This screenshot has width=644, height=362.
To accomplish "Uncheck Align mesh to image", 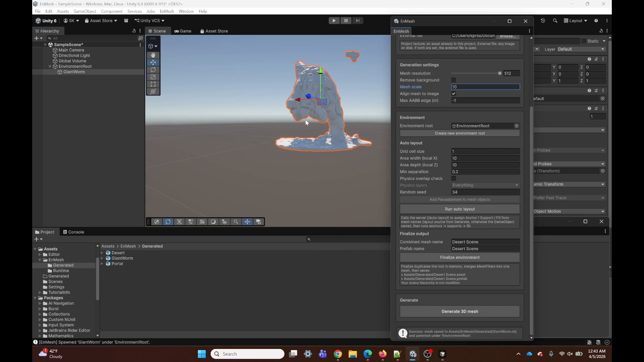I will point(453,94).
